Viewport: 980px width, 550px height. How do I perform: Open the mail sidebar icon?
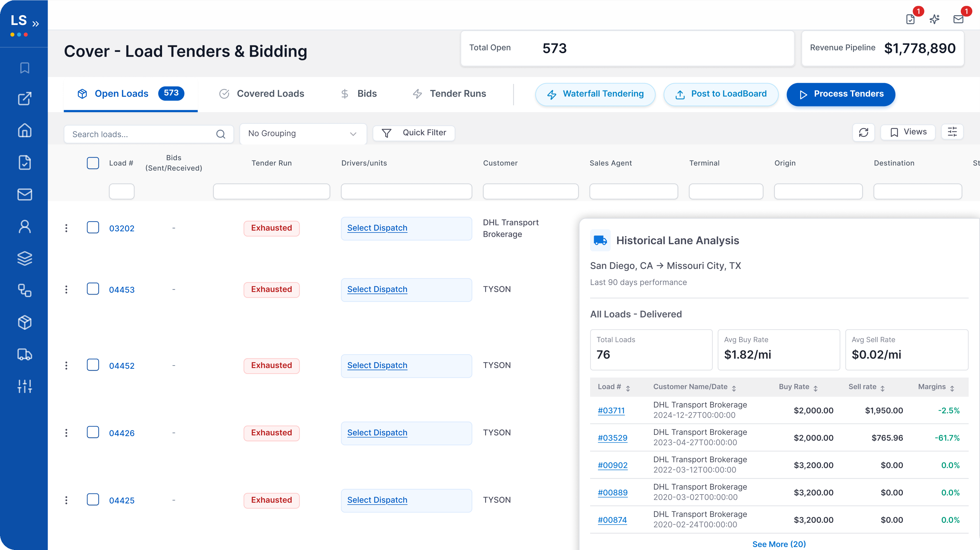tap(25, 195)
